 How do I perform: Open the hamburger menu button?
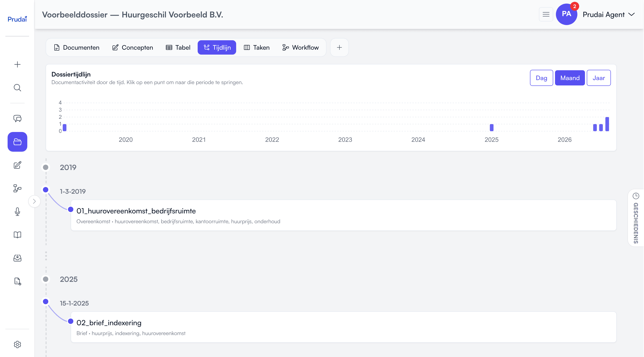(546, 15)
